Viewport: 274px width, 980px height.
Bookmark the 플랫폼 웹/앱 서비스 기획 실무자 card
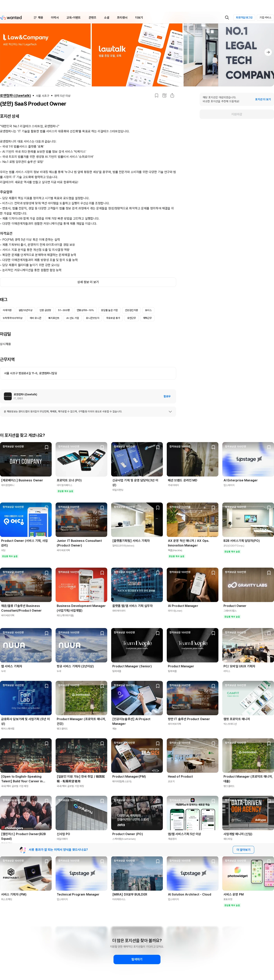coord(158,573)
